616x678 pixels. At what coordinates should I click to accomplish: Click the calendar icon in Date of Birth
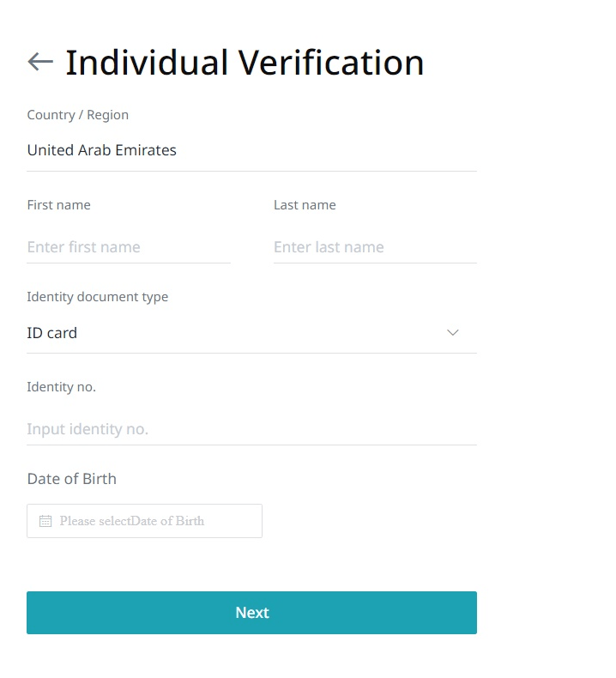(45, 521)
